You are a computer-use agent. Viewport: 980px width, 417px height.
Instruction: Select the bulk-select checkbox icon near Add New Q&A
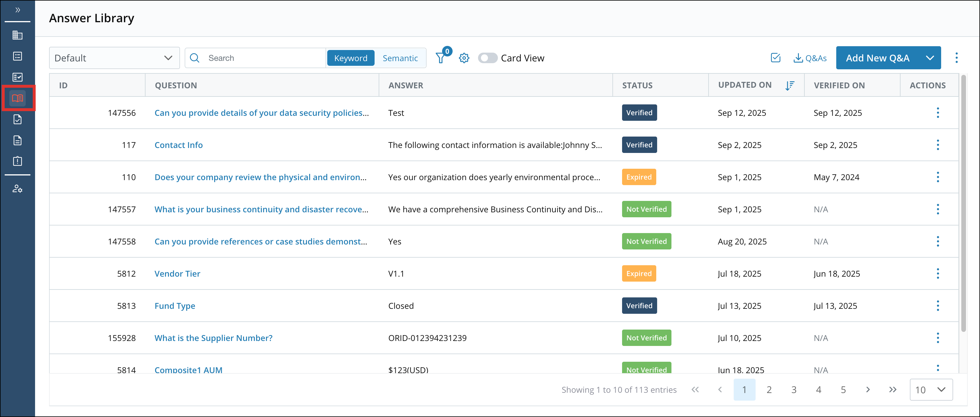pyautogui.click(x=775, y=58)
